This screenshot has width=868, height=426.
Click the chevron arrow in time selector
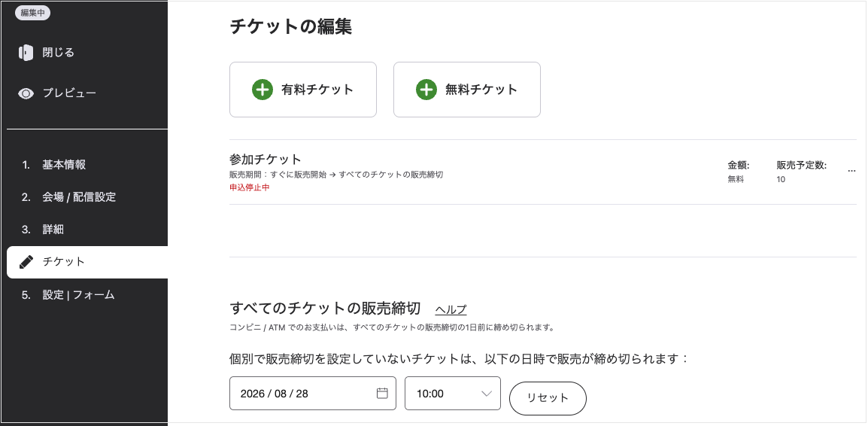[x=487, y=394]
